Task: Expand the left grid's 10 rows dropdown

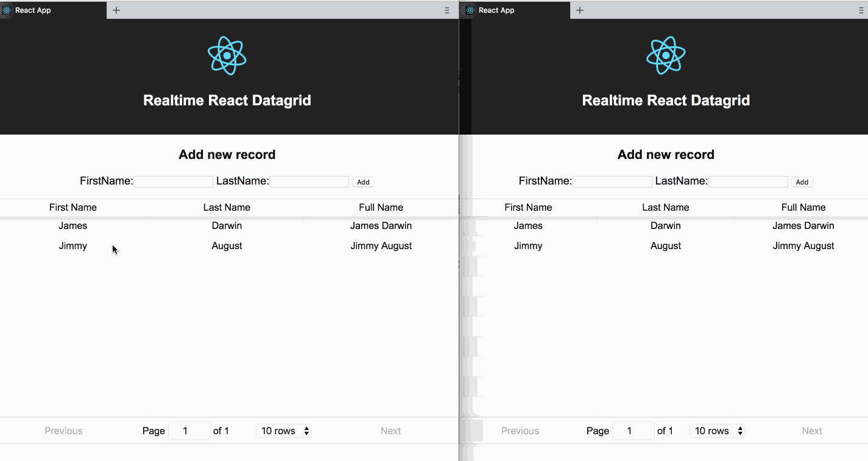Action: [284, 431]
